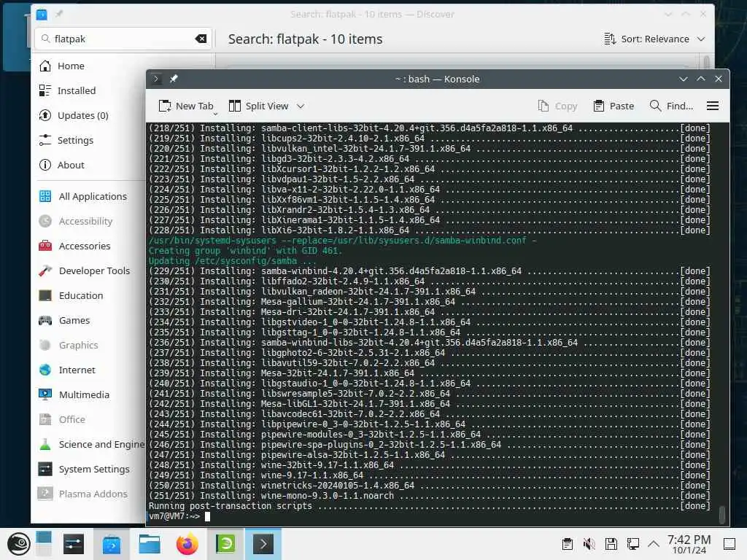Open Sort: Relevance dropdown in Discover
The height and width of the screenshot is (560, 747).
coord(654,39)
